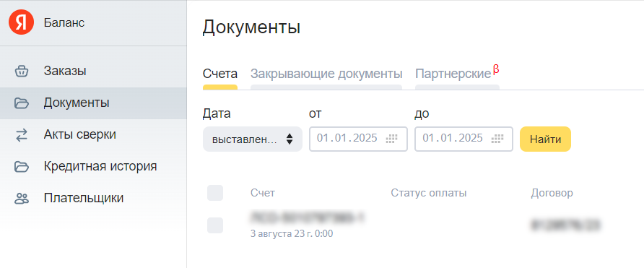Viewport: 644px width, 268px height.
Task: Click the up-down arrows on Дата selector
Action: click(290, 139)
